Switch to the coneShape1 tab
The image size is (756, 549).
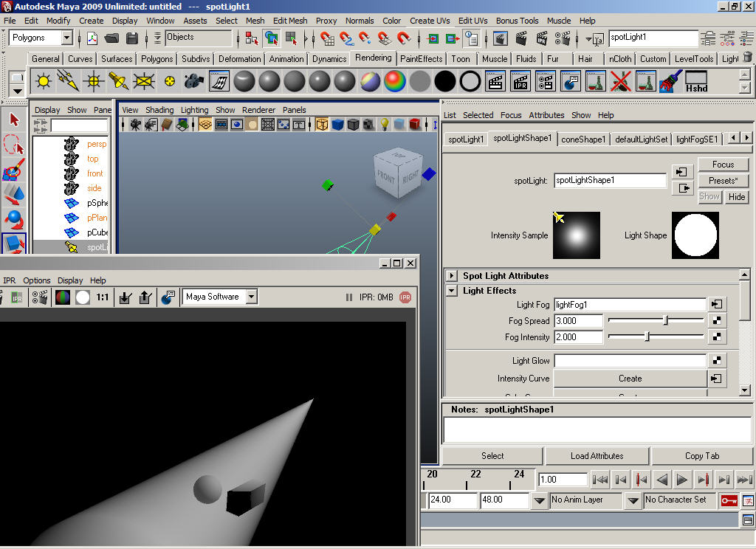tap(583, 139)
